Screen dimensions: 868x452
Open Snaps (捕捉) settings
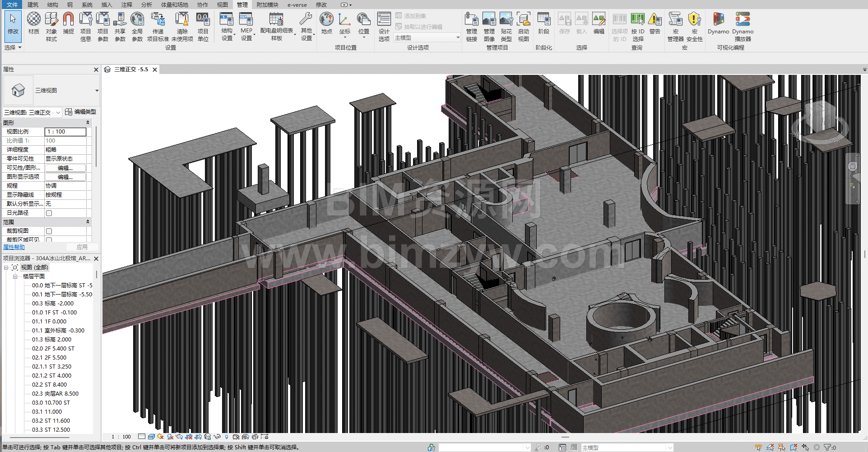pos(68,23)
